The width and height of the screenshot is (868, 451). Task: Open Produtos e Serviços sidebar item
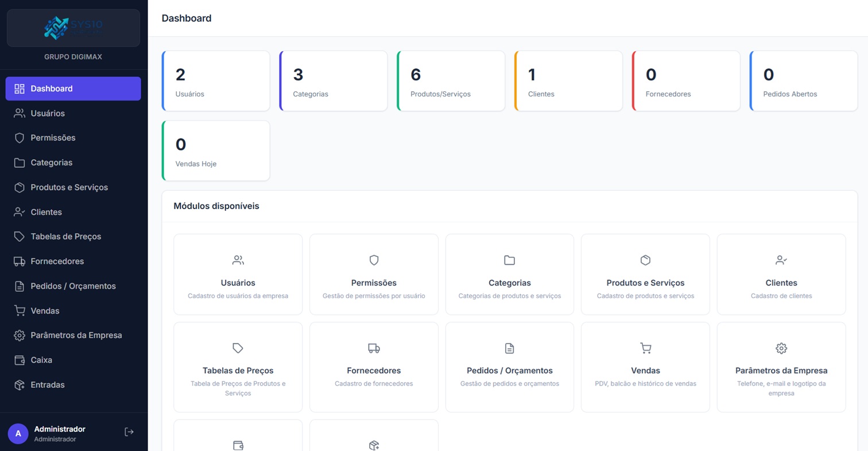(73, 187)
